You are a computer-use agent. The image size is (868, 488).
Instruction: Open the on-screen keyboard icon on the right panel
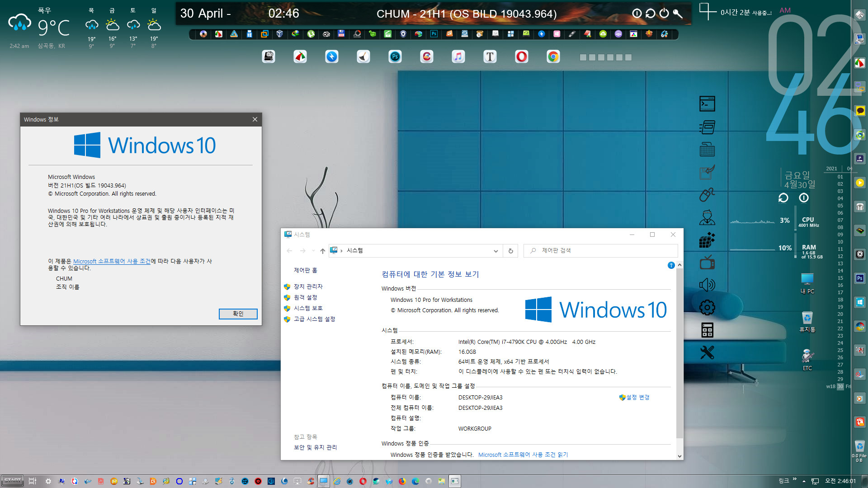pyautogui.click(x=707, y=150)
